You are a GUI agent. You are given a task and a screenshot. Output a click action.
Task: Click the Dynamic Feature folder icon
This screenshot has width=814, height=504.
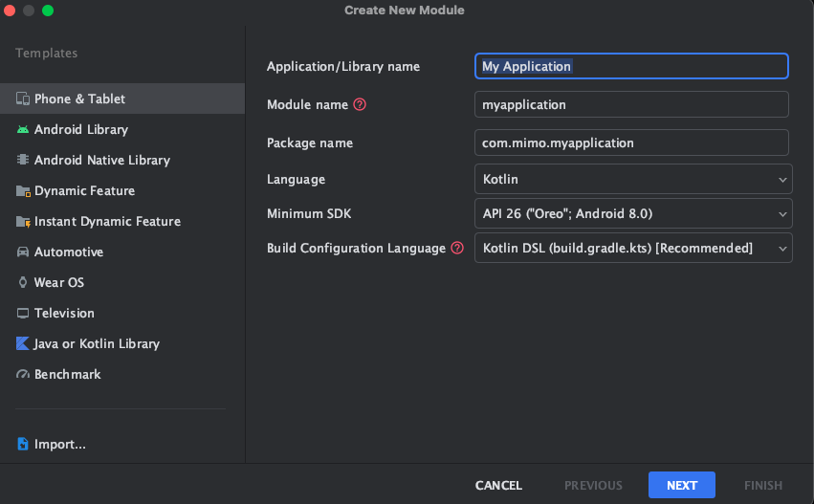[x=23, y=190]
